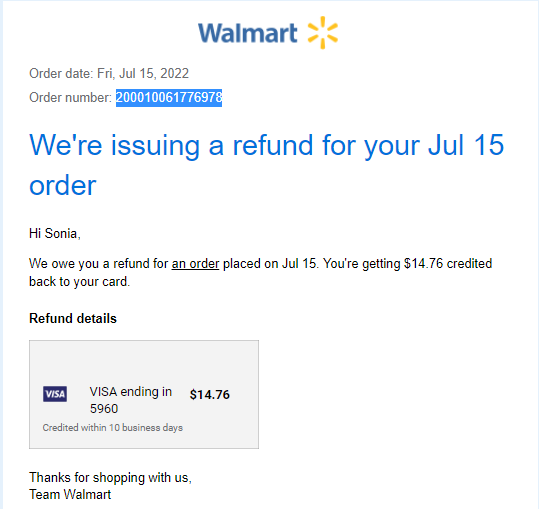
Task: Click the Walmart wordmark logo
Action: click(248, 33)
